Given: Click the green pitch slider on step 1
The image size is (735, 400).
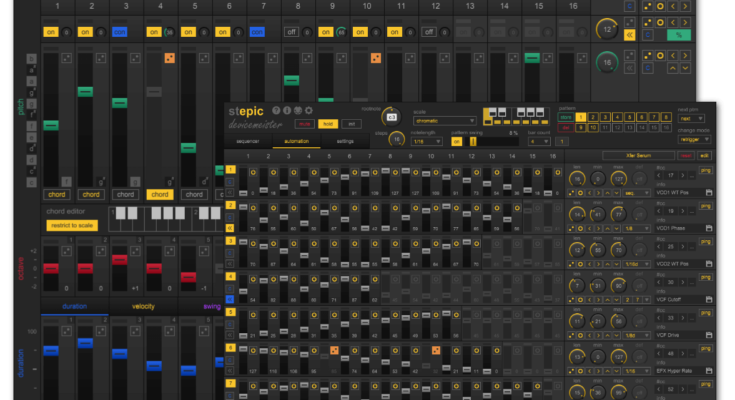Looking at the screenshot, I should [50, 125].
